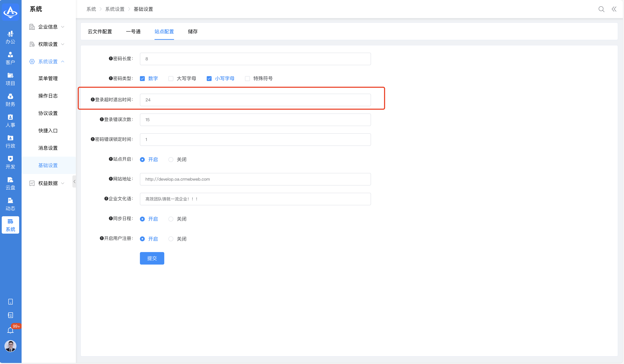Expand the 企业信息 menu group
The image size is (624, 364).
tap(48, 27)
